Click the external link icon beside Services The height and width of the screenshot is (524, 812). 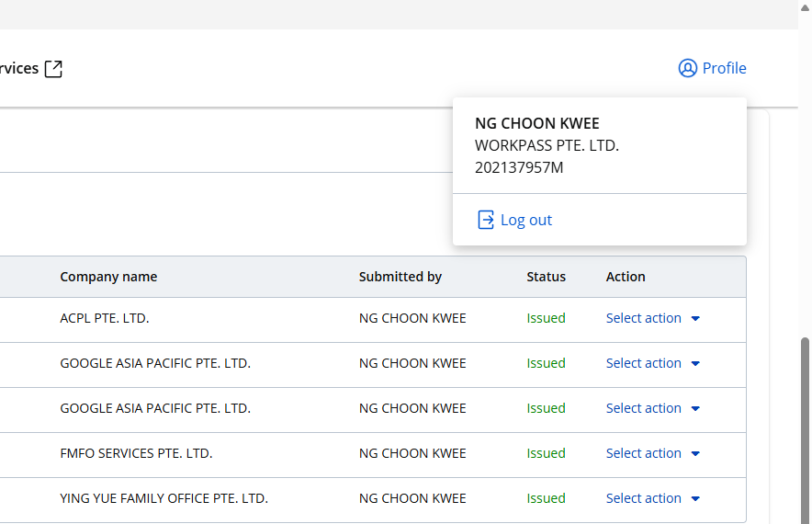pyautogui.click(x=54, y=69)
